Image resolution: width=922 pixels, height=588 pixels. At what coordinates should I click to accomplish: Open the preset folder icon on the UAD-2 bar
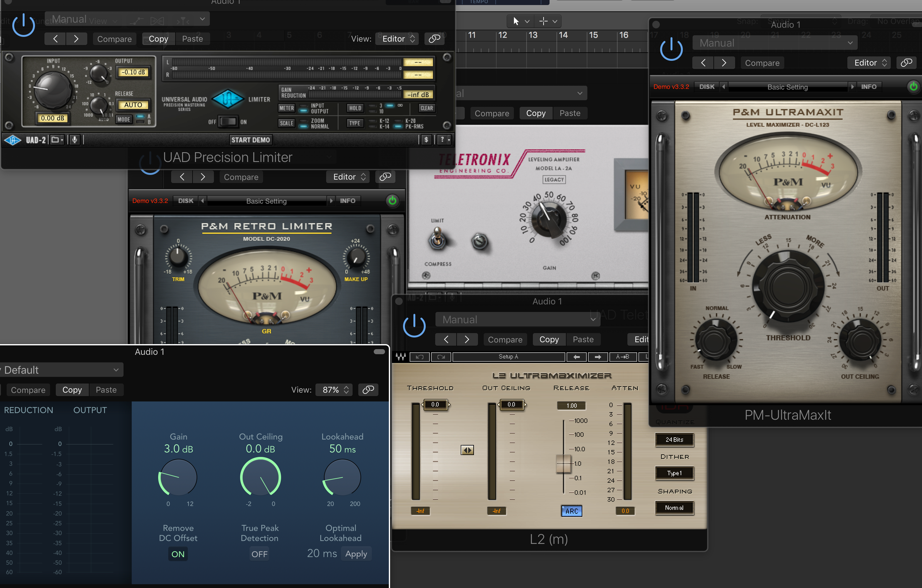pyautogui.click(x=56, y=140)
